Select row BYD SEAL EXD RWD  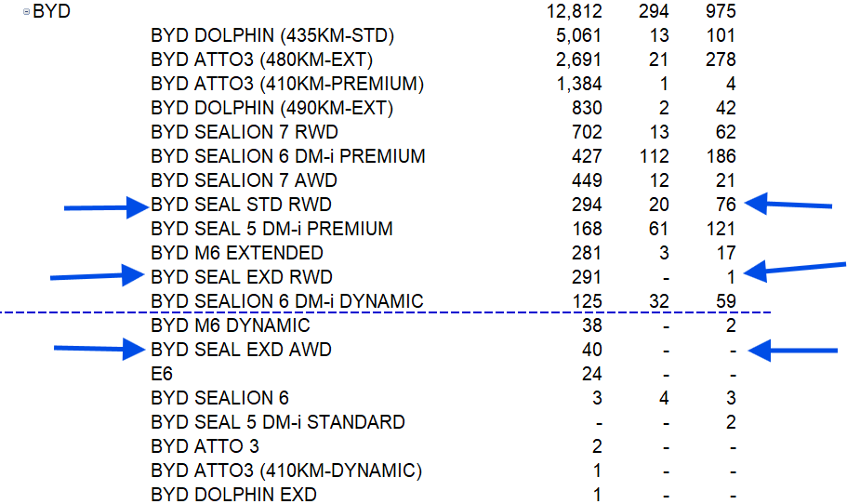tap(242, 277)
